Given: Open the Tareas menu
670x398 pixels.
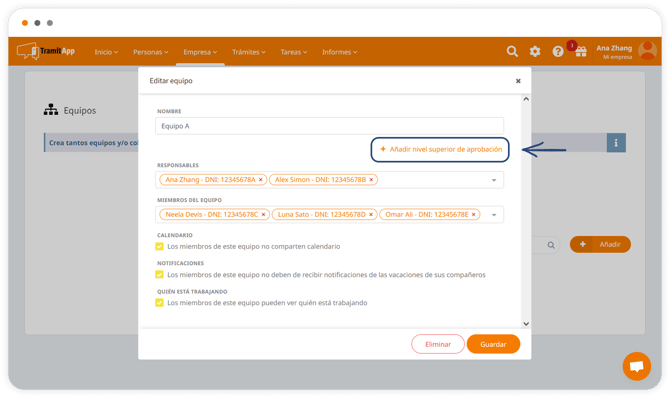Looking at the screenshot, I should tap(294, 52).
